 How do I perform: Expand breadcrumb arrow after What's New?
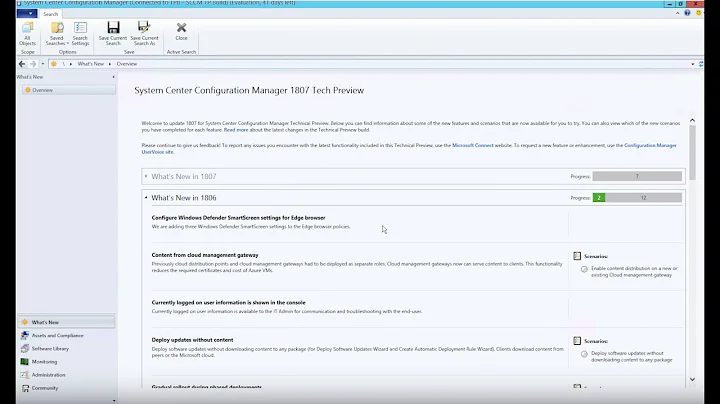110,64
